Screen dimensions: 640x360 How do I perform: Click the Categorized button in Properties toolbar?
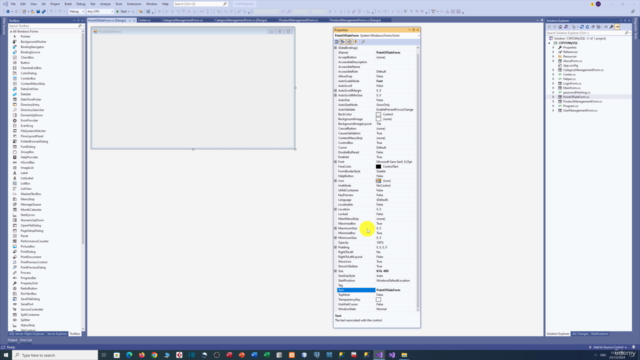337,42
